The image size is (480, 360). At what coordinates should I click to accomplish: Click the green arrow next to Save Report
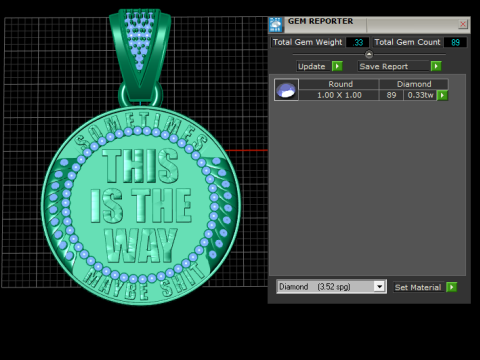[436, 66]
